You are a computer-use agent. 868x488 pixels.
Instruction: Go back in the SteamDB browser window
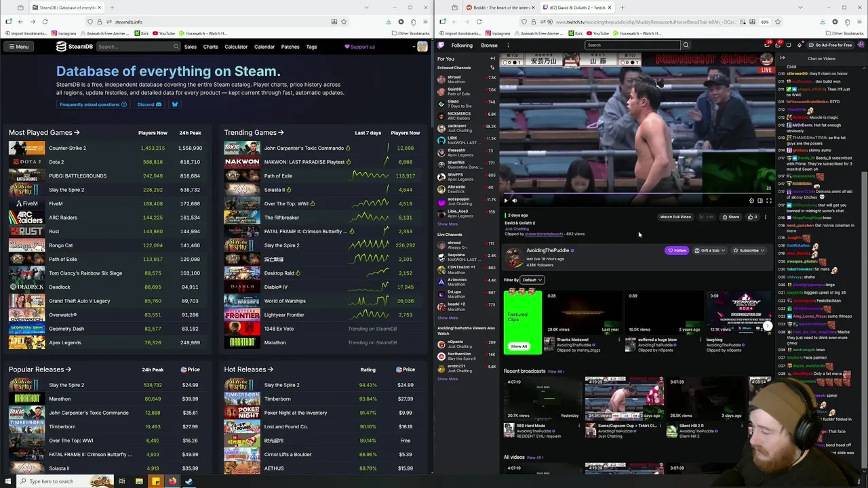(20, 22)
